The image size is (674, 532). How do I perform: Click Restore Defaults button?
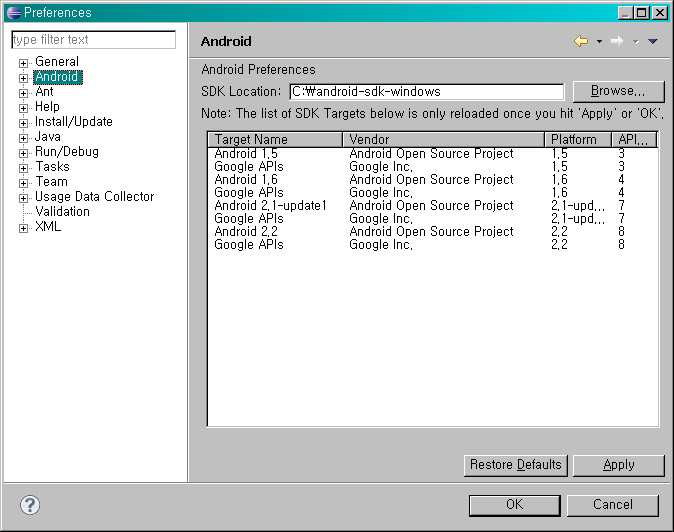click(515, 465)
